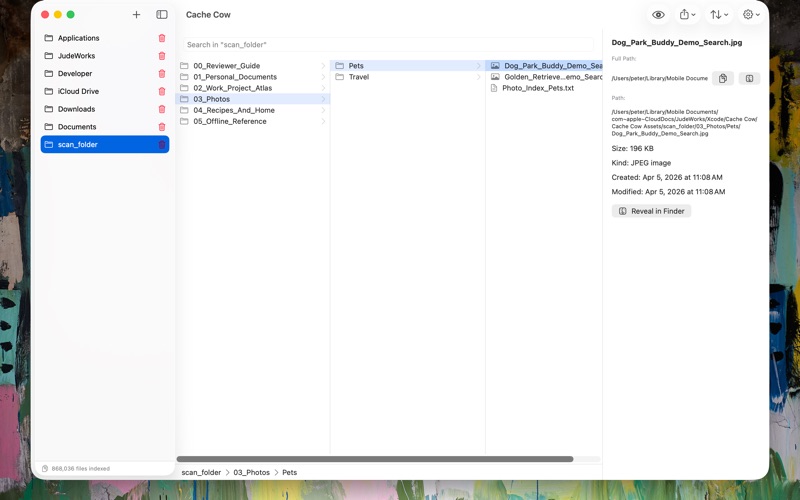The height and width of the screenshot is (500, 800).
Task: Open the 04_Recipes_And_Home folder
Action: click(x=253, y=110)
